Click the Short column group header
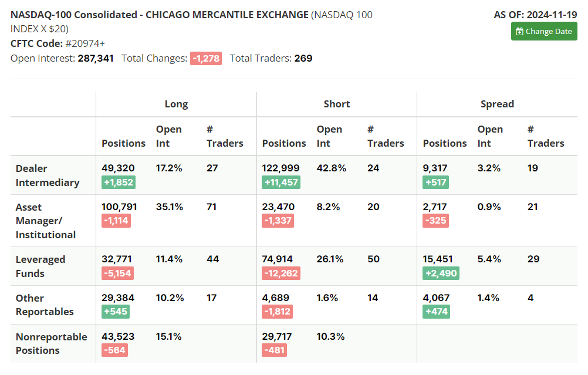The width and height of the screenshot is (588, 375). pos(337,104)
